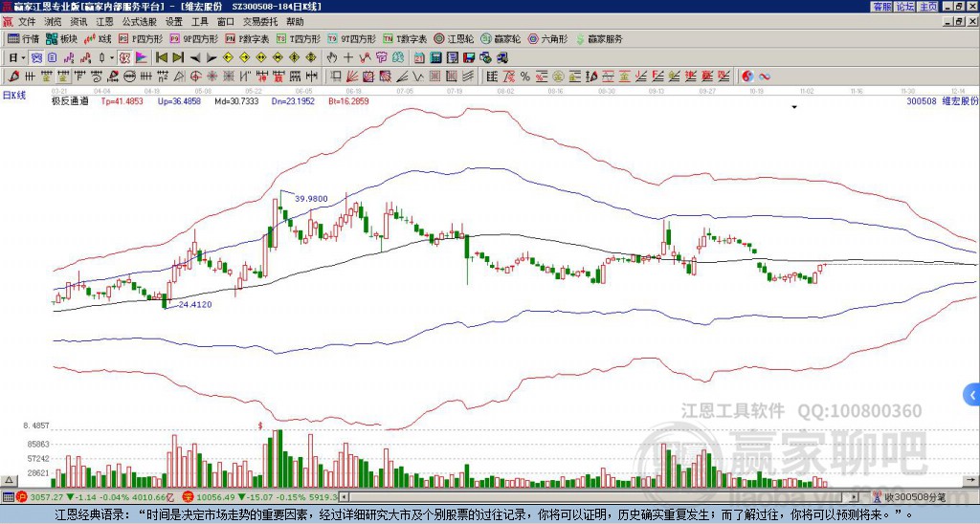This screenshot has height=524, width=980.
Task: Open the 9P四方形 tool
Action: pyautogui.click(x=193, y=38)
